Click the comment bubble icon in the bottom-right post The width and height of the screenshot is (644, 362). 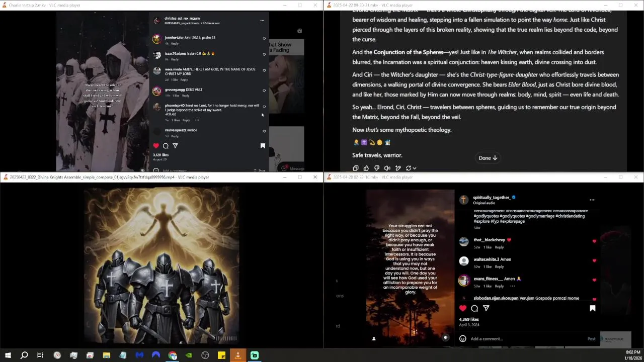474,308
